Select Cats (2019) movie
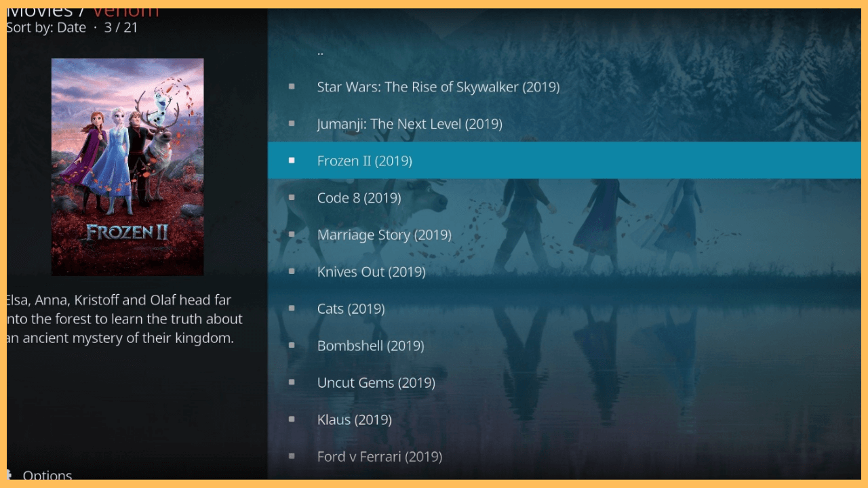The image size is (868, 488). coord(564,308)
